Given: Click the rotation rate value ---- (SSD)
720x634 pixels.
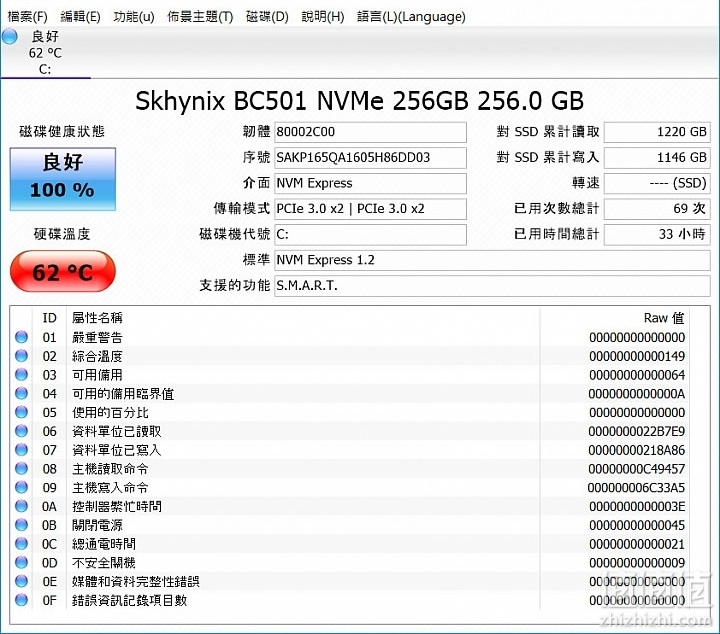Looking at the screenshot, I should click(x=657, y=183).
